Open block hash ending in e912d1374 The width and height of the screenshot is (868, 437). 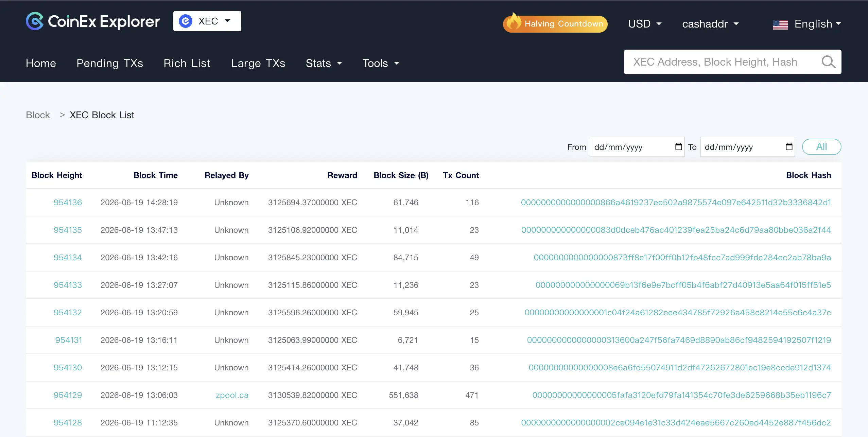[680, 368]
